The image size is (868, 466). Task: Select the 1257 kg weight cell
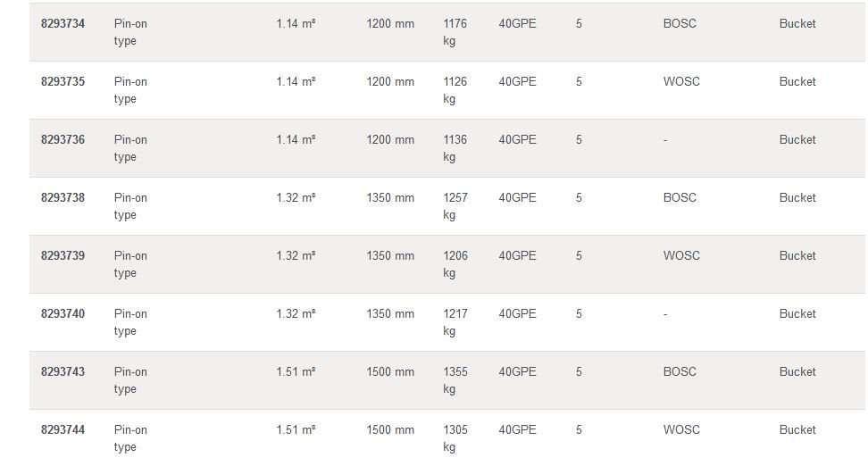coord(455,206)
